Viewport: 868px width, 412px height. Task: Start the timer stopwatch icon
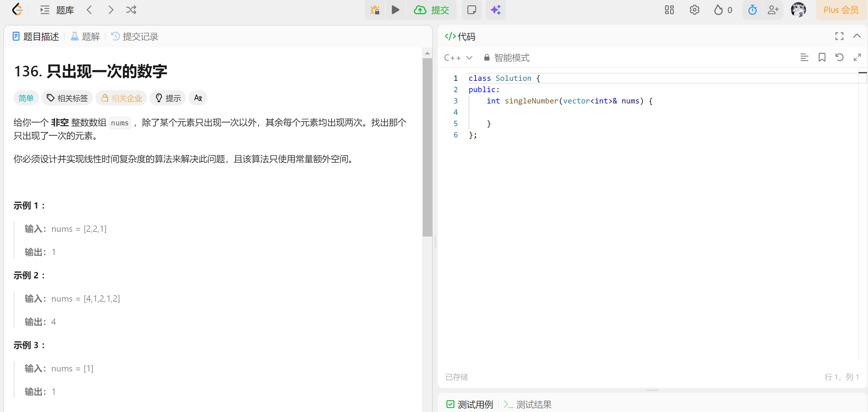[x=752, y=10]
